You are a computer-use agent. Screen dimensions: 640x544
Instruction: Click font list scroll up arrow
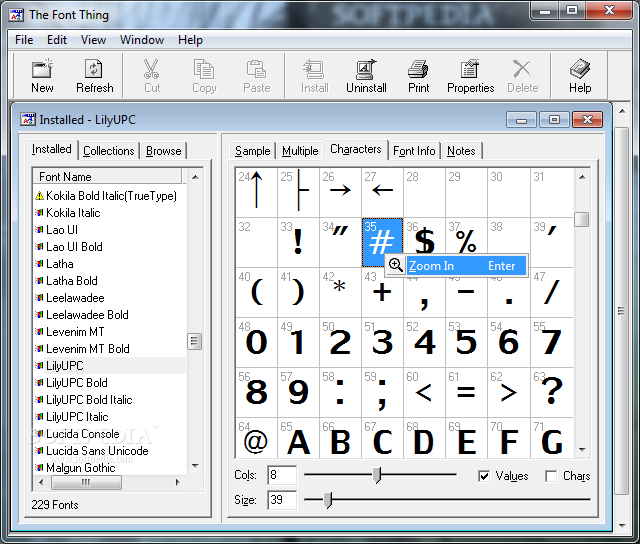click(195, 177)
